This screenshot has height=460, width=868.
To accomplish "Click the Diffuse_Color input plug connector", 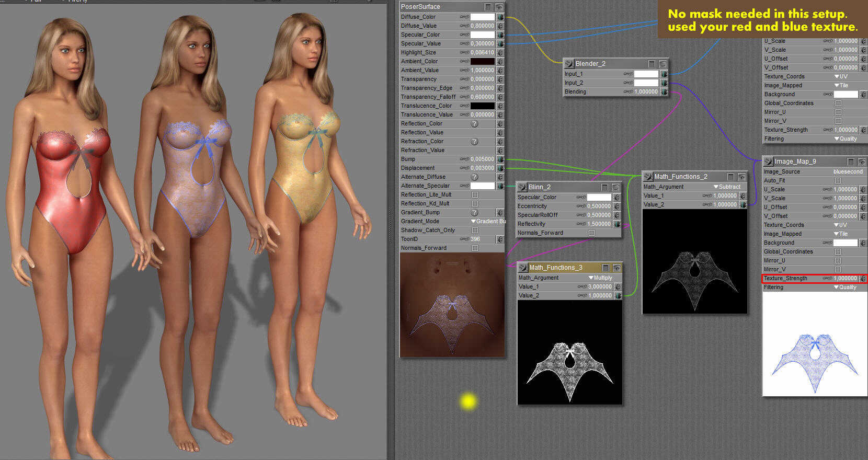I will click(500, 17).
